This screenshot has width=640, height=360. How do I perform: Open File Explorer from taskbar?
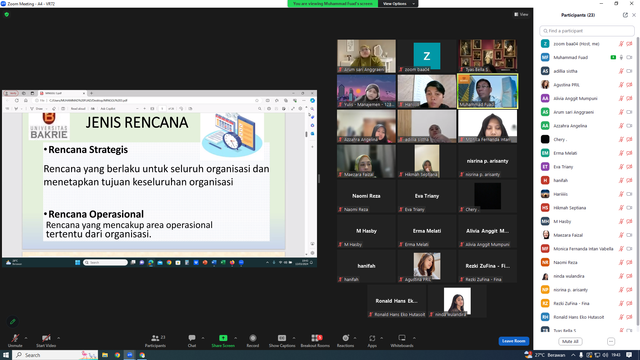(x=105, y=355)
